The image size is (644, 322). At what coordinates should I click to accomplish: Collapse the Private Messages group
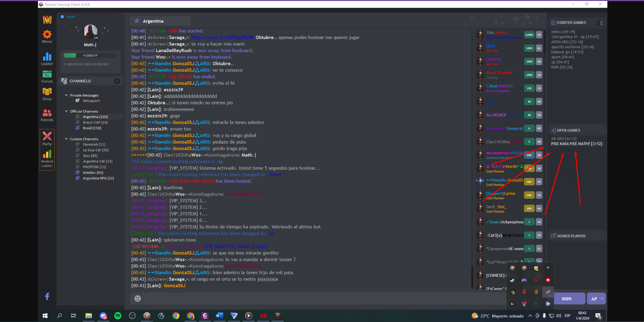click(67, 95)
